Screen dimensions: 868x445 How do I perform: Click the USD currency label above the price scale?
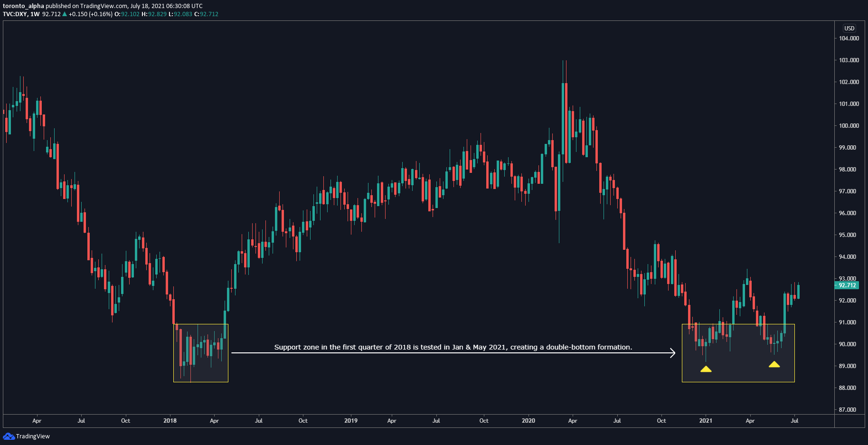[849, 28]
